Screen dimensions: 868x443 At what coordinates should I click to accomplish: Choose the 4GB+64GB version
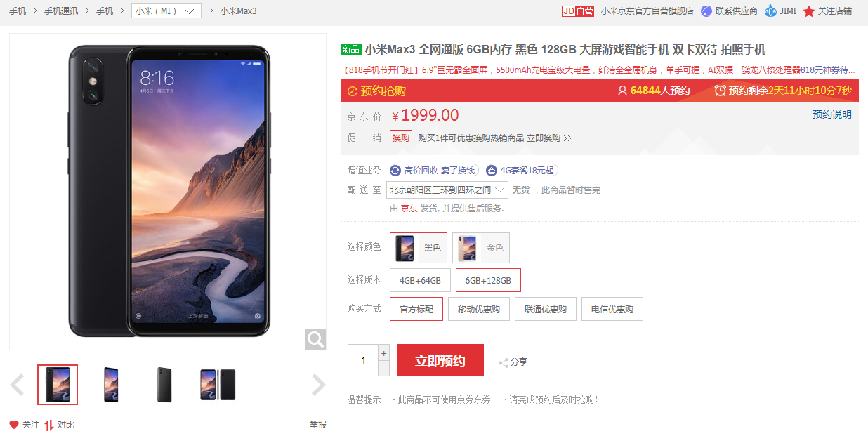[420, 280]
